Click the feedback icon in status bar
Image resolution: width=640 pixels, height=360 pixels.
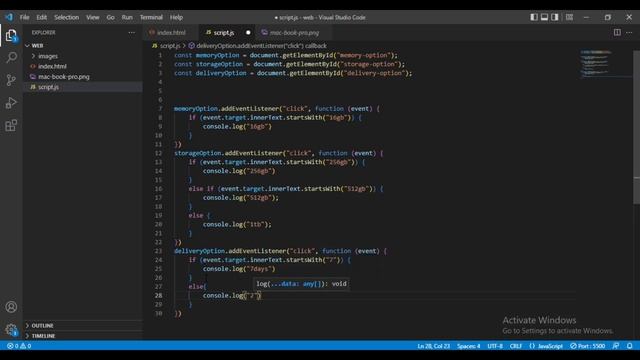click(616, 346)
